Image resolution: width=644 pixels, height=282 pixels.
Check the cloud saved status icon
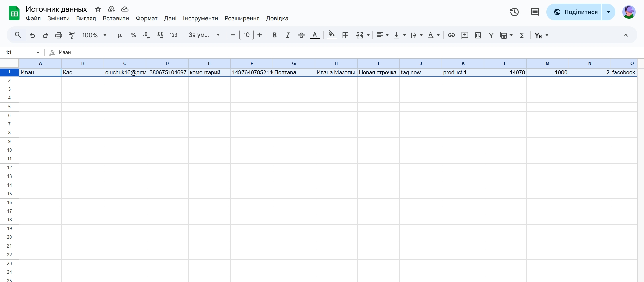click(125, 9)
